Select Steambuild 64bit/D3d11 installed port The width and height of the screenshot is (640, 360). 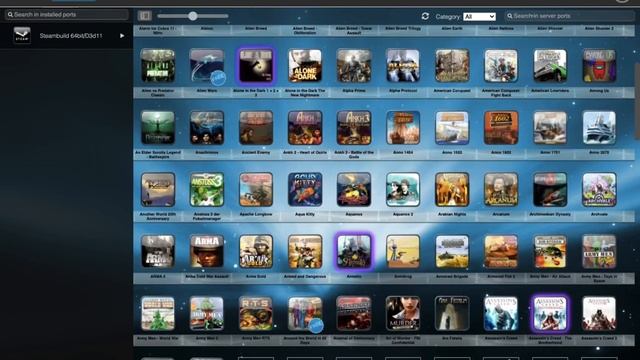click(x=67, y=36)
